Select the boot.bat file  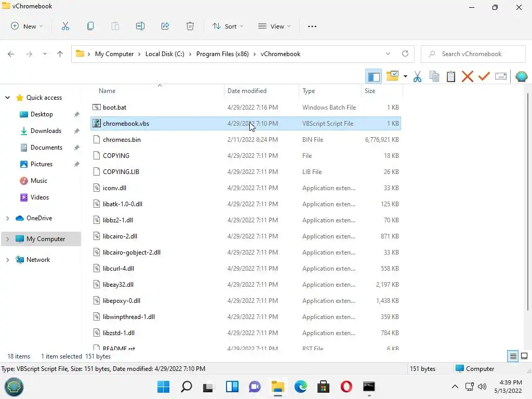click(246, 107)
